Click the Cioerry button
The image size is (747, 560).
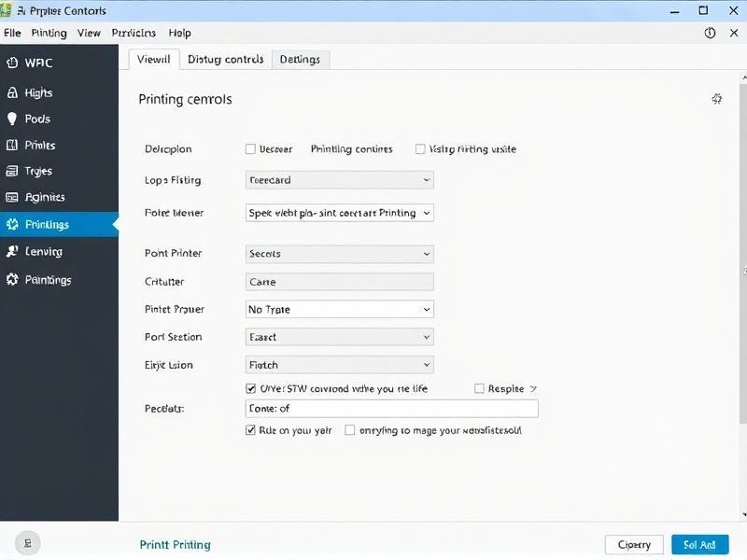pos(634,545)
